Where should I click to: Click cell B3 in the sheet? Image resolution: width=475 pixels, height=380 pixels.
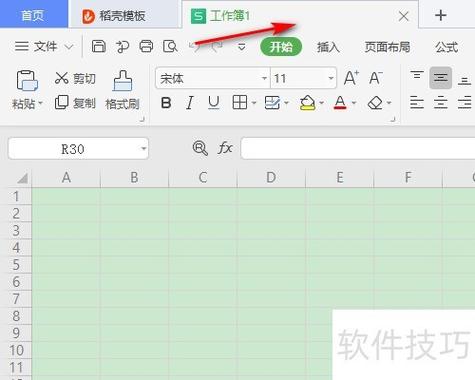click(134, 231)
